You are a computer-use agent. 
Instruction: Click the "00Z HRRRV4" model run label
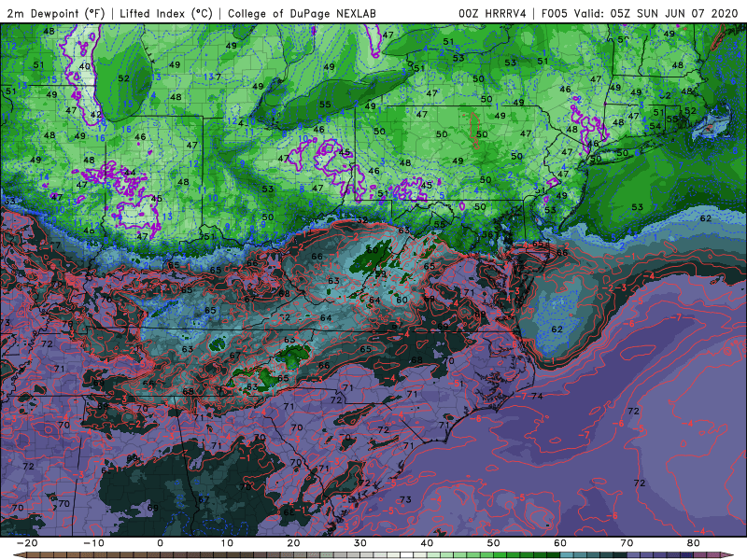coord(492,13)
